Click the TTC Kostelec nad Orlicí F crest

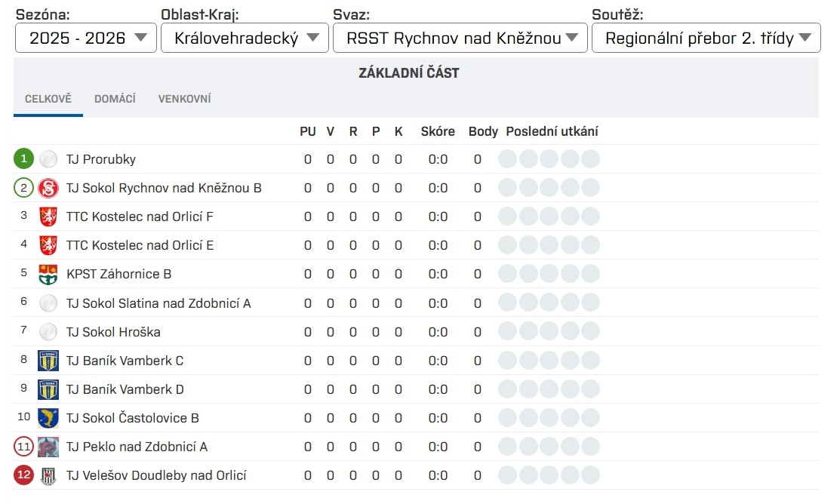pyautogui.click(x=48, y=217)
